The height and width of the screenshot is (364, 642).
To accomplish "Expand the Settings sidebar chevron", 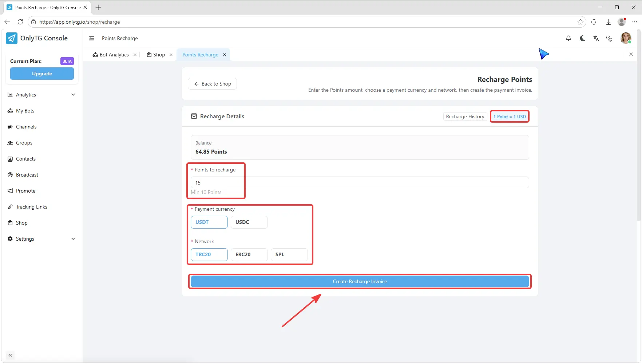I will tap(73, 239).
